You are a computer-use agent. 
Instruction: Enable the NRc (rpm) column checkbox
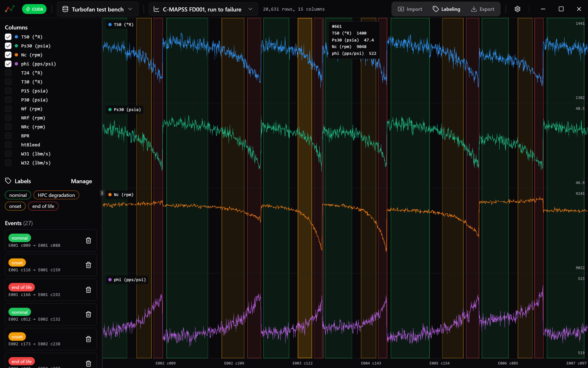point(8,127)
